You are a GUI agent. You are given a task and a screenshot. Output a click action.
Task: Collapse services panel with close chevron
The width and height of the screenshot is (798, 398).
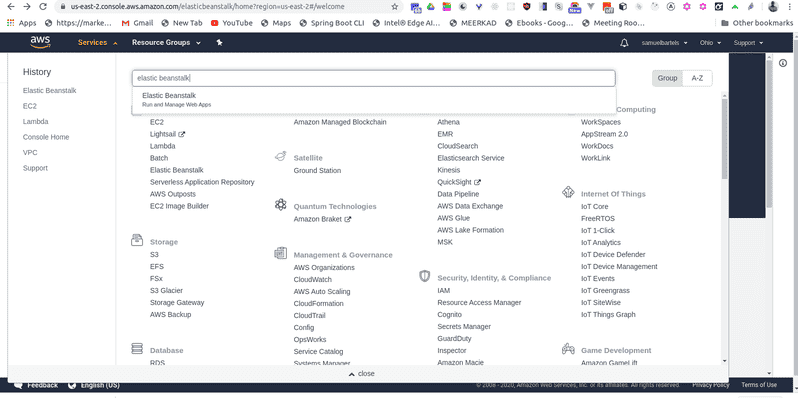[361, 374]
